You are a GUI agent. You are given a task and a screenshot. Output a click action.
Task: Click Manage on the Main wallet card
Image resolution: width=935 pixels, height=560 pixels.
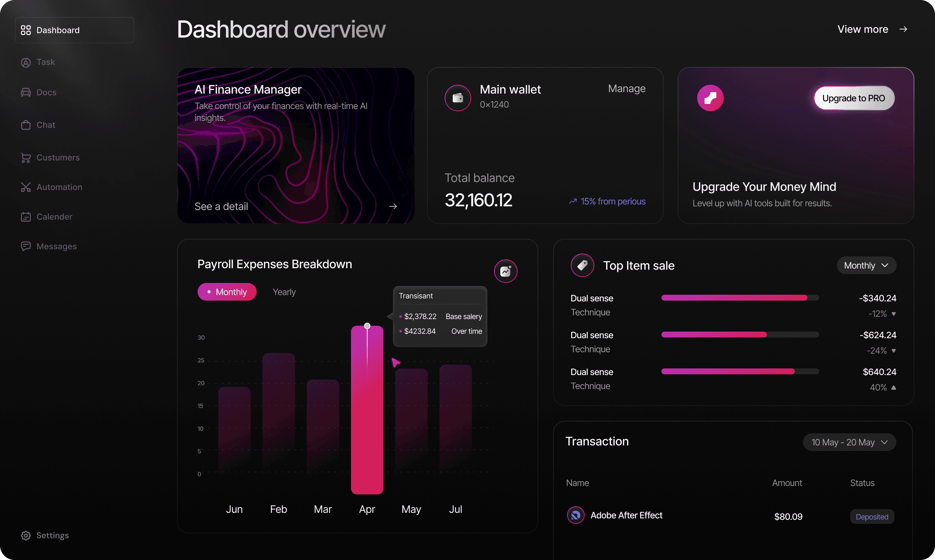(626, 88)
